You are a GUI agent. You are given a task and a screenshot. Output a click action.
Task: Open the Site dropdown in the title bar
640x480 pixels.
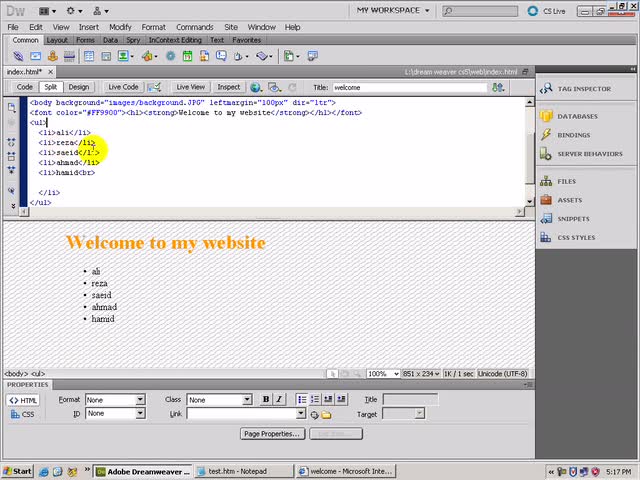click(100, 11)
